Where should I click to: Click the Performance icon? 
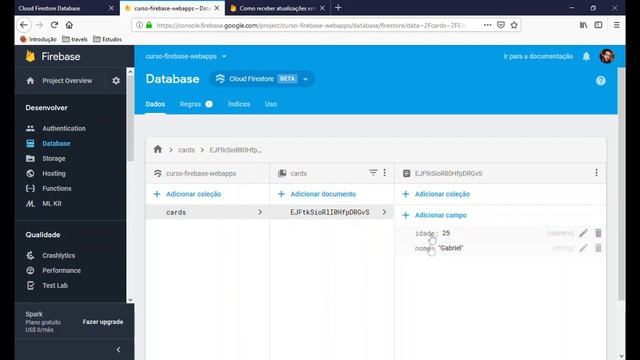(30, 271)
